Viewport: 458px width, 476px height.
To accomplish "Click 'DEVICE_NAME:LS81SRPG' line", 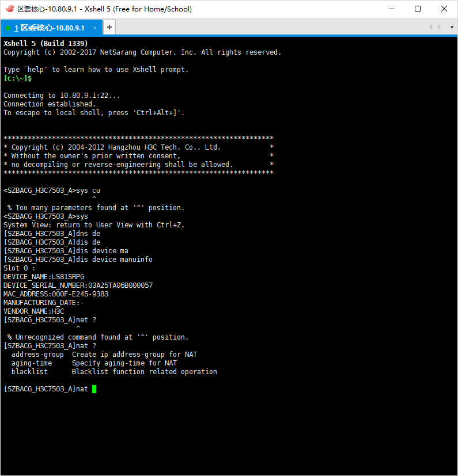I will pyautogui.click(x=44, y=276).
